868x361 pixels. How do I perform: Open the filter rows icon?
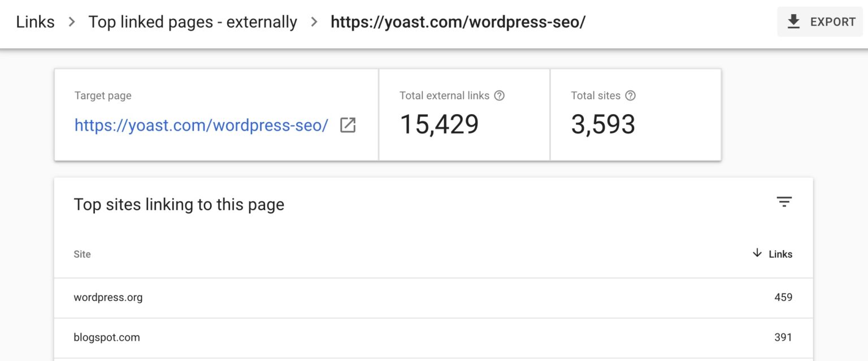[784, 202]
